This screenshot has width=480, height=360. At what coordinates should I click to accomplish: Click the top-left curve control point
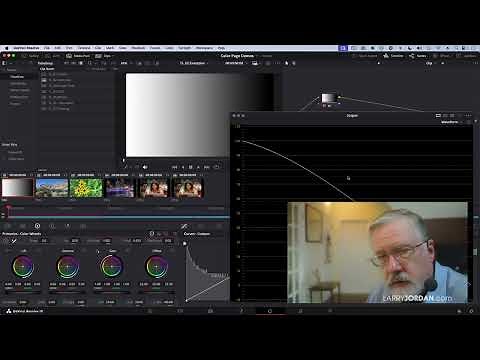(185, 244)
